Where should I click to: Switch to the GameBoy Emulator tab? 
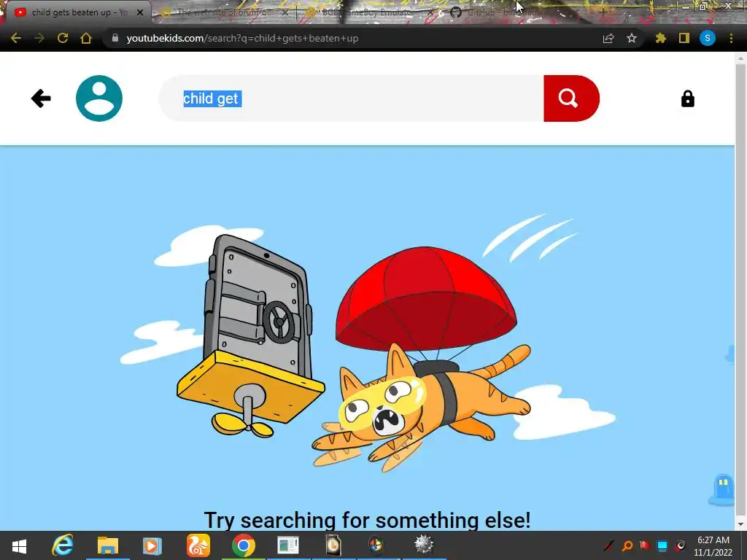[367, 12]
